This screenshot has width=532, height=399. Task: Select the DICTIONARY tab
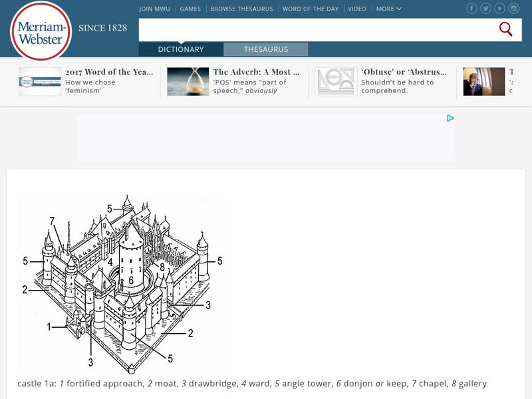click(x=180, y=49)
